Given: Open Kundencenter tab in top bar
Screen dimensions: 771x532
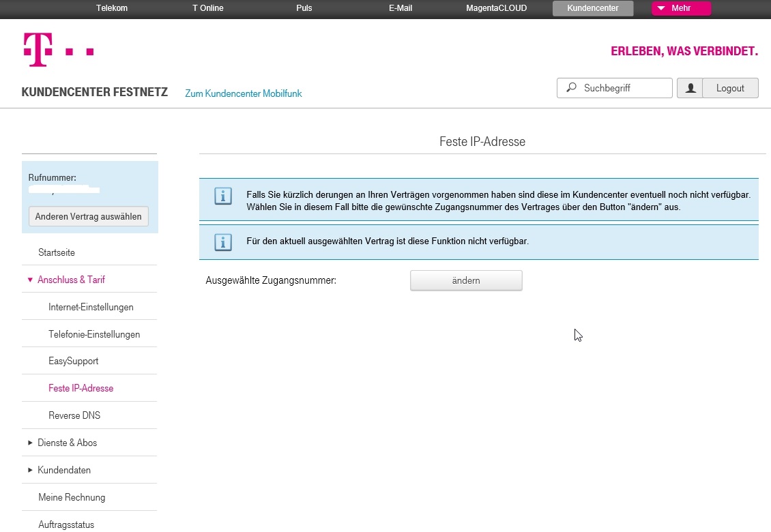Looking at the screenshot, I should (x=592, y=8).
